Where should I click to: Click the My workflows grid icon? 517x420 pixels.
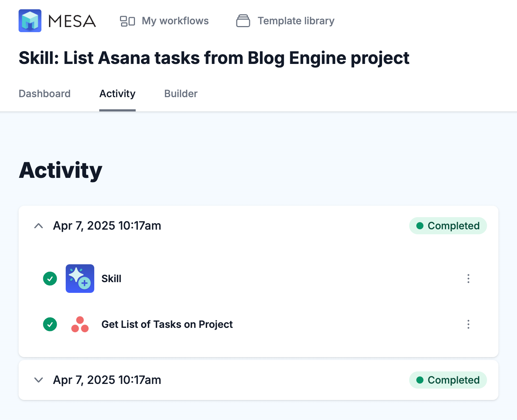(127, 21)
